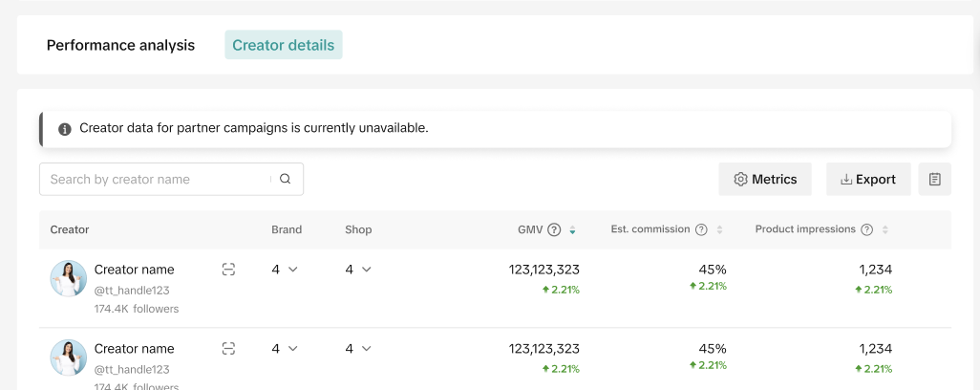Expand the first row's Shop dropdown
The image size is (980, 390).
coord(358,270)
